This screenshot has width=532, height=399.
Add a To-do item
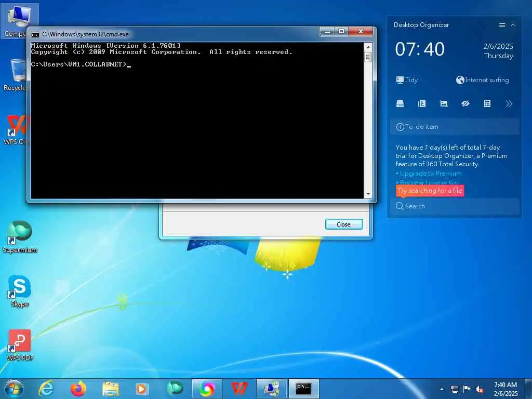point(455,127)
